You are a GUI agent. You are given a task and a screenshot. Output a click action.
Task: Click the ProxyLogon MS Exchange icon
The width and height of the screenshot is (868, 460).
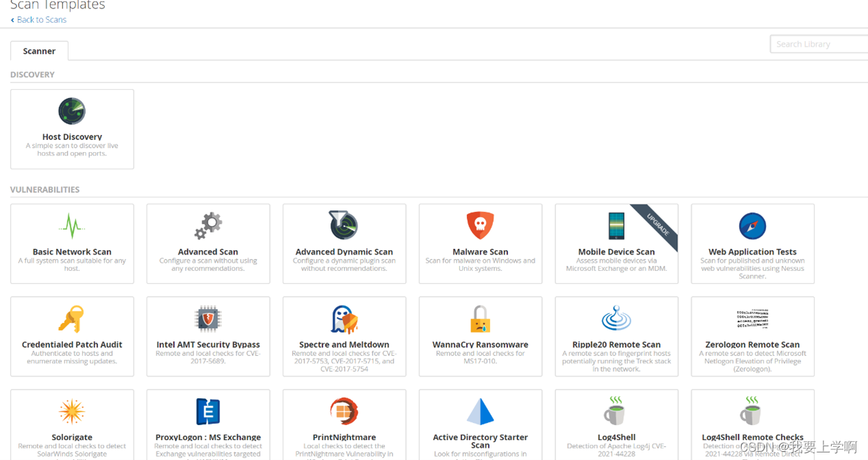click(x=208, y=411)
